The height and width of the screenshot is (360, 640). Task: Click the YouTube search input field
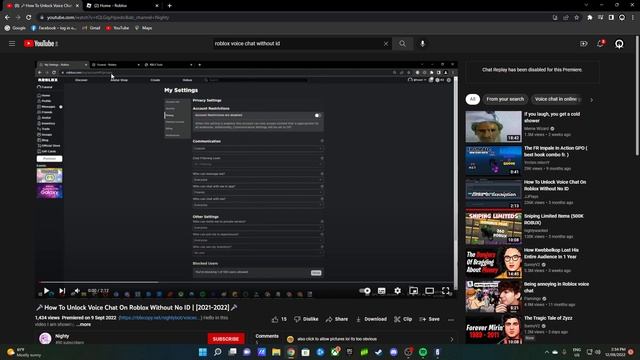tap(298, 44)
